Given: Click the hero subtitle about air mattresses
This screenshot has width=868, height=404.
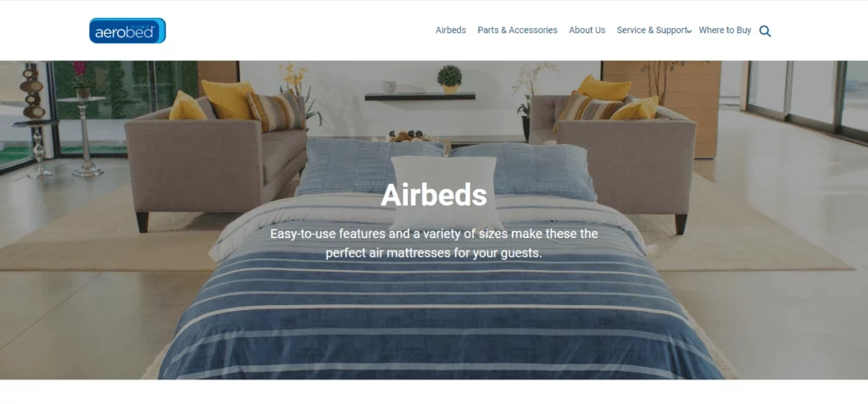Looking at the screenshot, I should pyautogui.click(x=434, y=244).
